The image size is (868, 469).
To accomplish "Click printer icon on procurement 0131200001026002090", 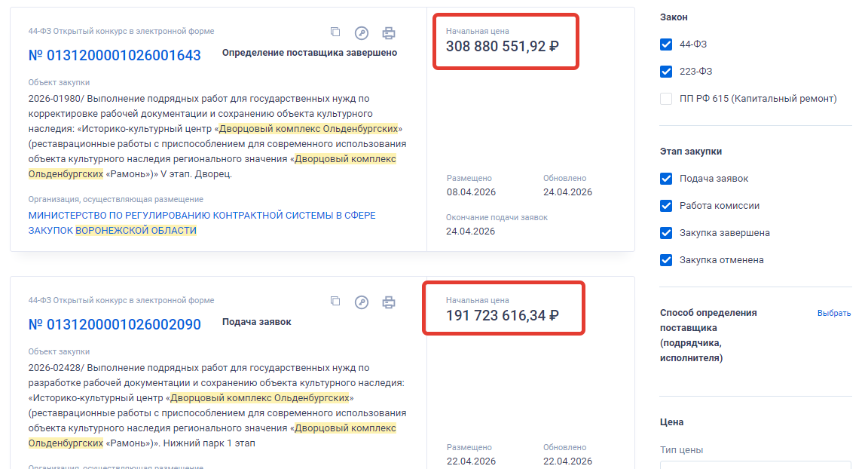I will point(389,302).
